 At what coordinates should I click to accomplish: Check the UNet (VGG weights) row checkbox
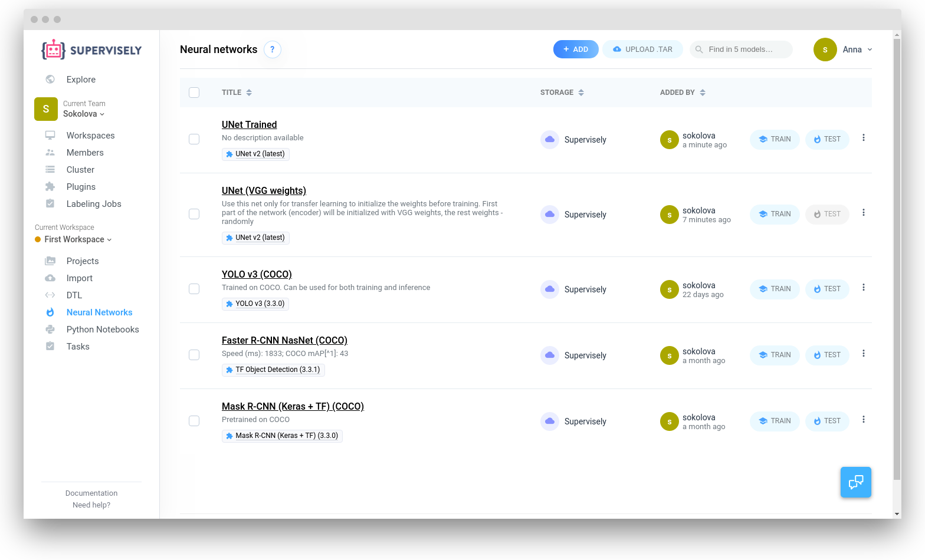194,214
